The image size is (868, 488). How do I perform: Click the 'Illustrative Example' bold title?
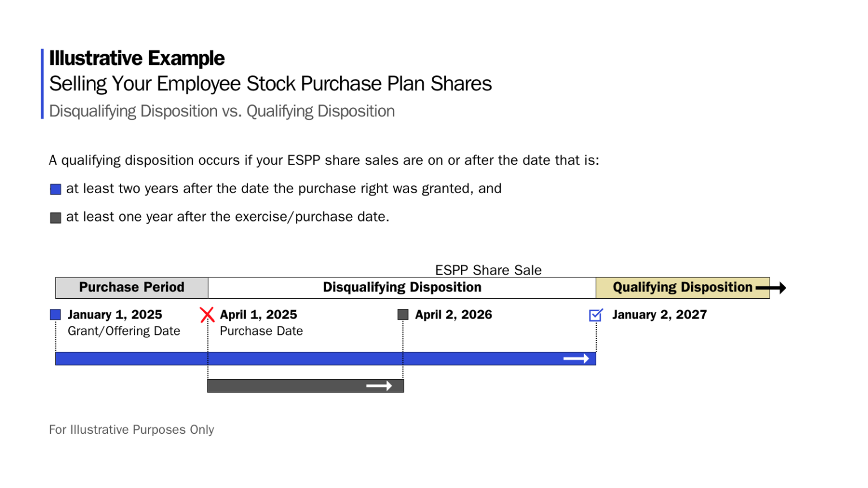pyautogui.click(x=137, y=58)
